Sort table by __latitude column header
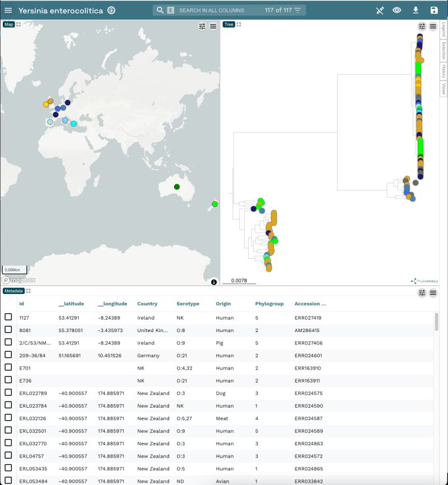448x485 pixels. [x=72, y=304]
